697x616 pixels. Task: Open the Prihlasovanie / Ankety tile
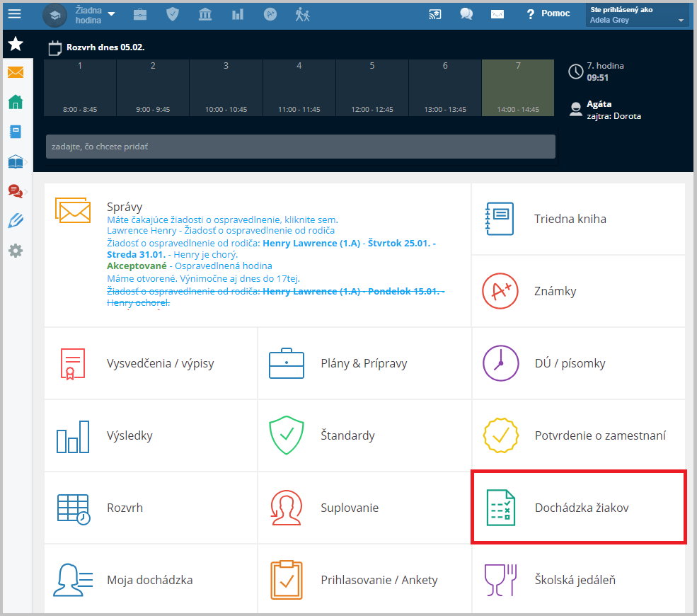point(364,579)
